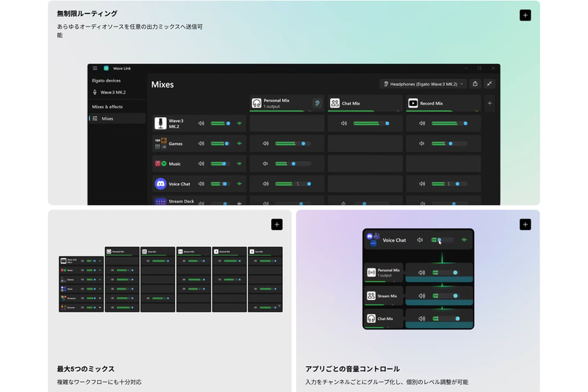Image resolution: width=588 pixels, height=392 pixels.
Task: Unmute Music in the Personal Mix column
Action: [265, 164]
